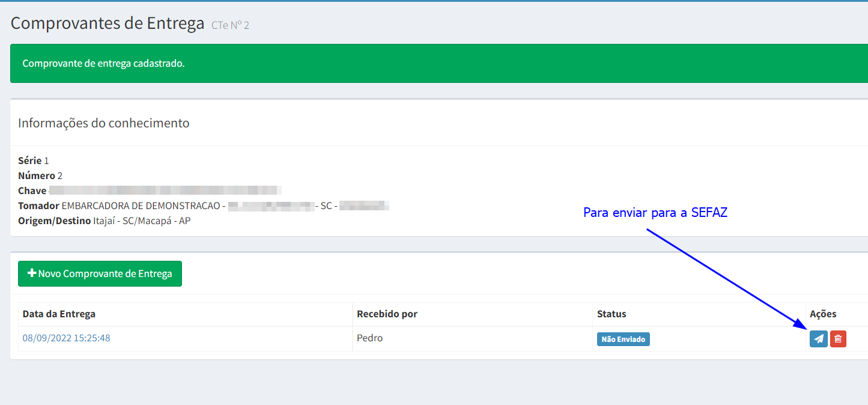Screen dimensions: 868x405
Task: Click the plus icon on Novo Comprovante
Action: click(x=32, y=273)
